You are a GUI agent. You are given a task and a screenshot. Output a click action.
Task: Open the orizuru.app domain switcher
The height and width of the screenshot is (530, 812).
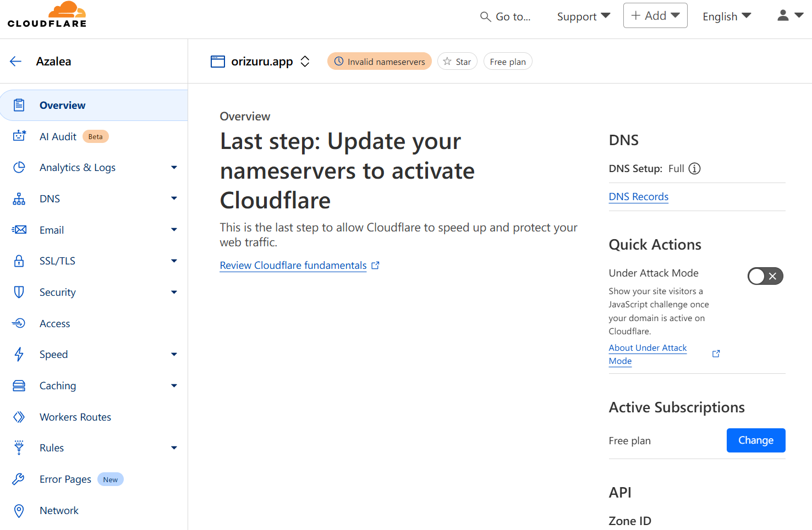(305, 62)
